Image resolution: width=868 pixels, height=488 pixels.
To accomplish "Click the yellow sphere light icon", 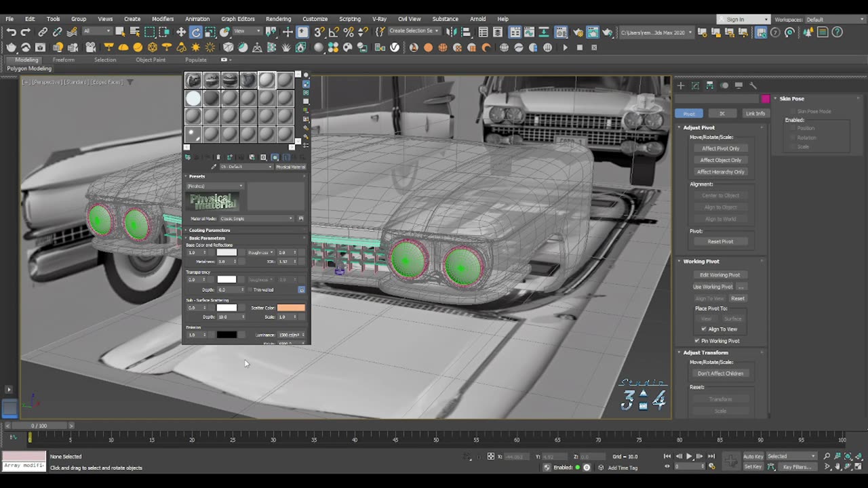I will [x=138, y=47].
